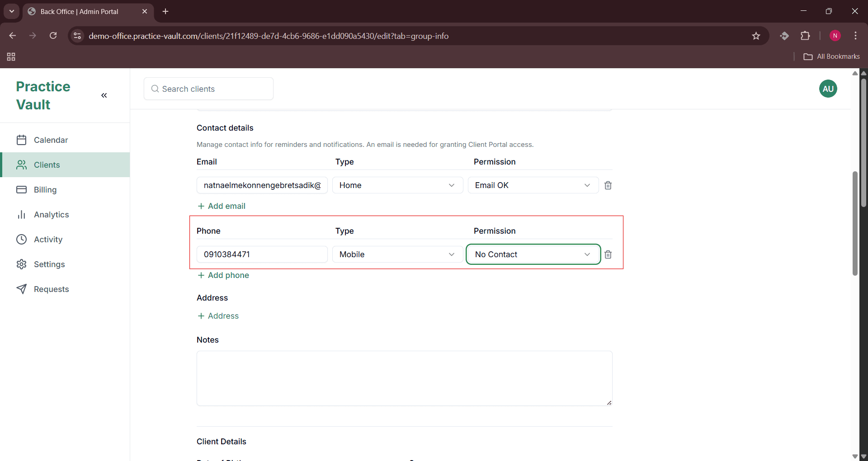The width and height of the screenshot is (868, 461).
Task: Open the AU user avatar menu
Action: [828, 89]
